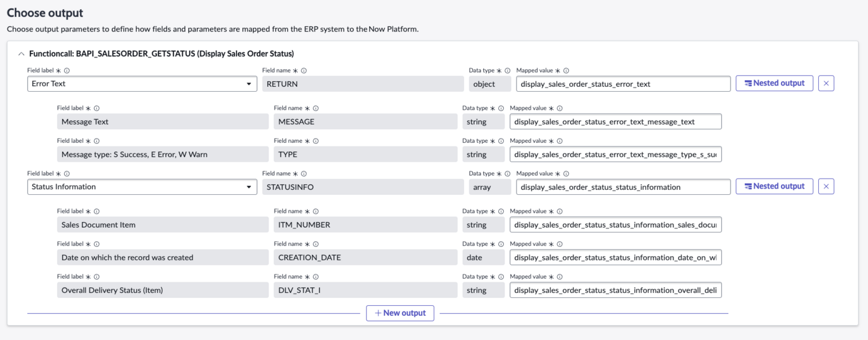This screenshot has width=868, height=340.
Task: Click info icon for Status Information Field label
Action: [67, 174]
